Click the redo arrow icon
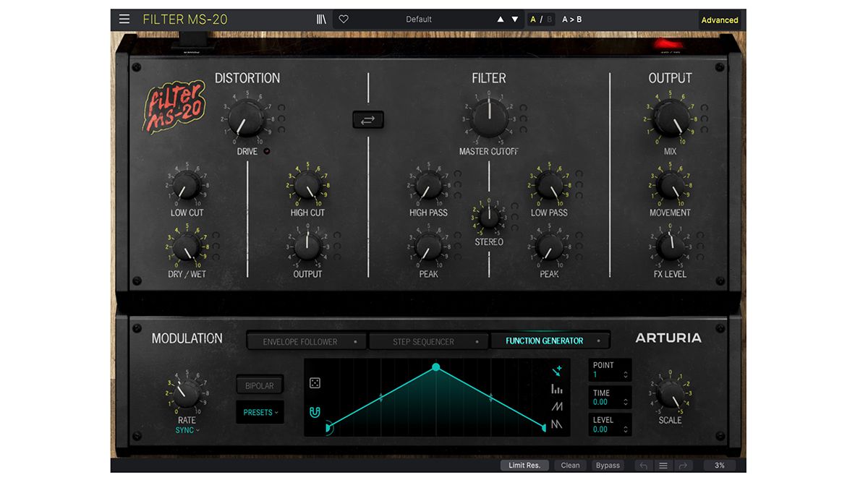 (684, 466)
